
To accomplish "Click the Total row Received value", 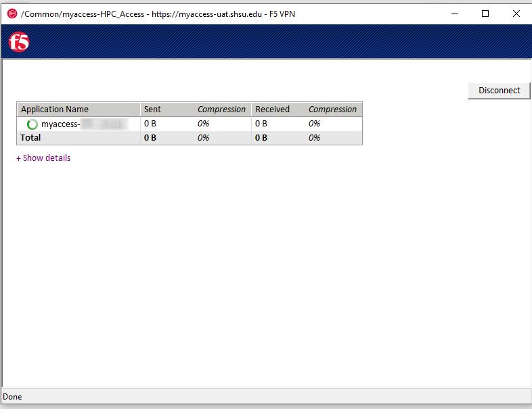I will coord(261,138).
